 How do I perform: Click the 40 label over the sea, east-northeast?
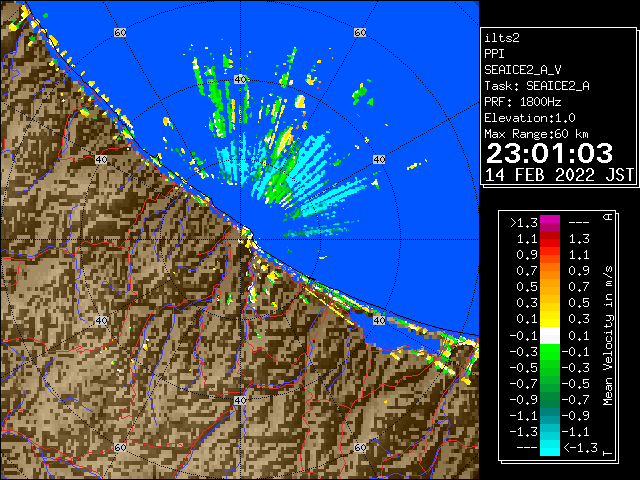[x=379, y=160]
